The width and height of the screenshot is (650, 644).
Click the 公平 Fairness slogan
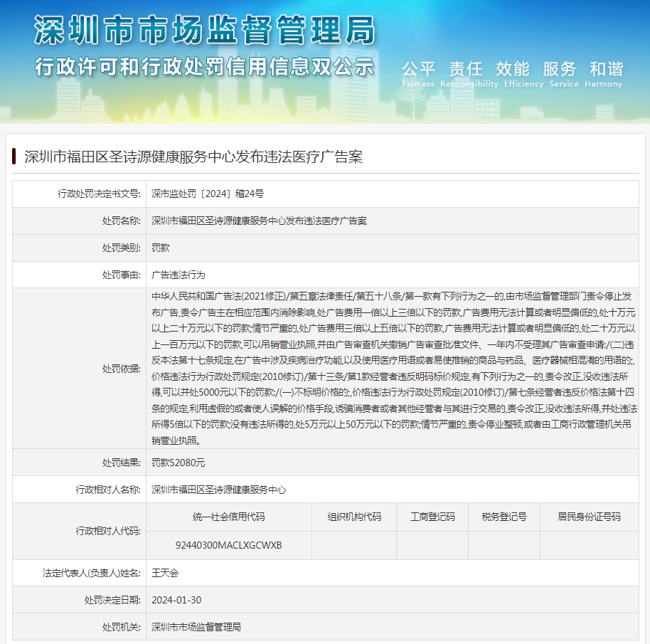tap(418, 74)
